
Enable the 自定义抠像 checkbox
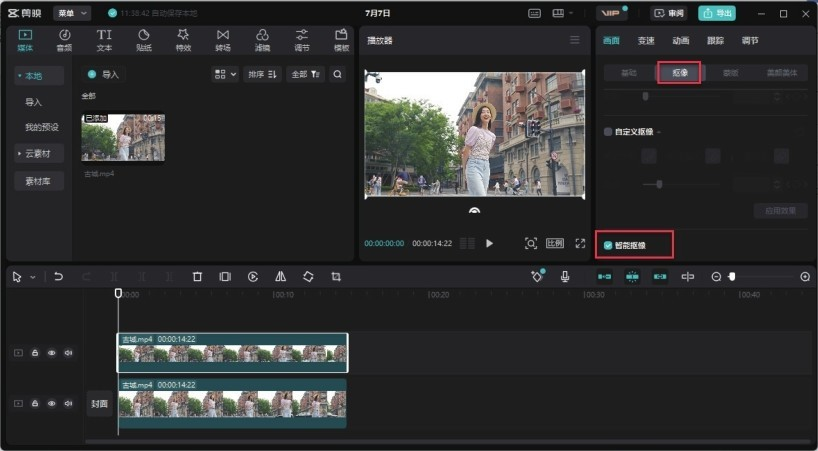[608, 131]
